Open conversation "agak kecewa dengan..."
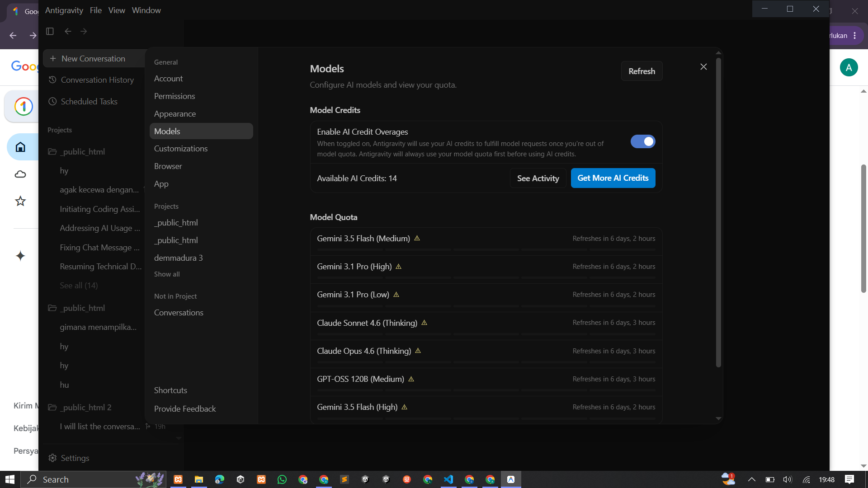Viewport: 868px width, 488px height. [99, 190]
